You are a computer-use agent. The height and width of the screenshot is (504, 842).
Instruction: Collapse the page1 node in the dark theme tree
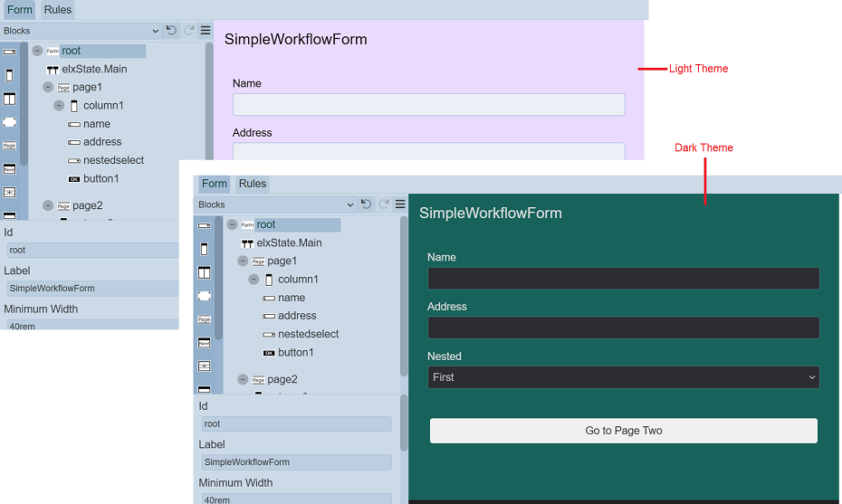(244, 261)
